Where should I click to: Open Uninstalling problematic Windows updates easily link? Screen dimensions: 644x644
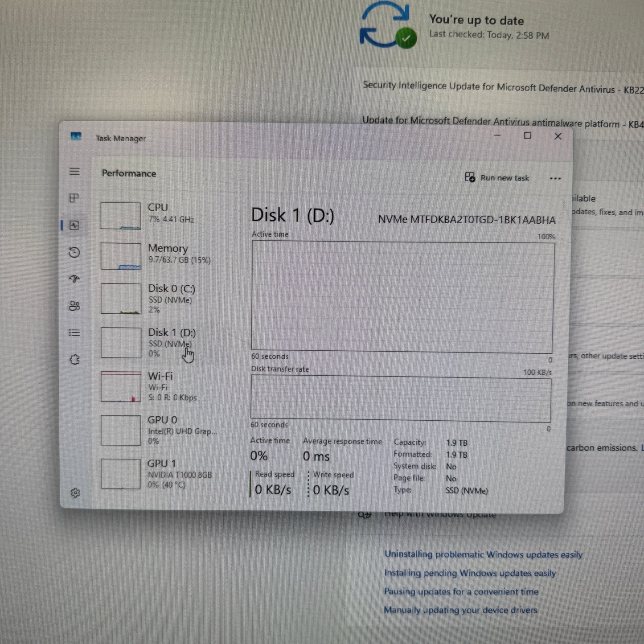[x=484, y=554]
